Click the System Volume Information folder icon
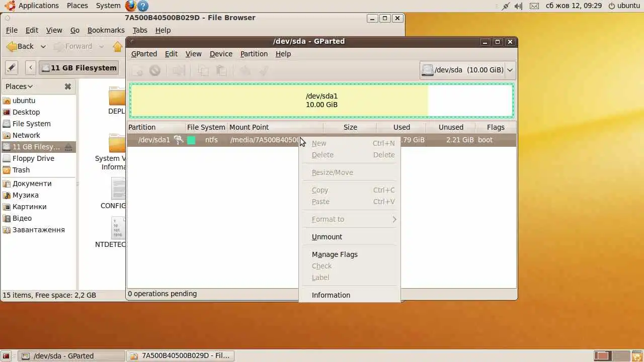 [117, 143]
